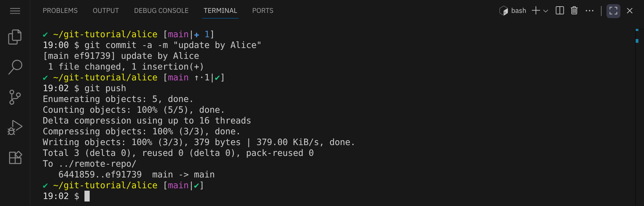Open the Extensions view
The width and height of the screenshot is (644, 206).
pos(15,158)
